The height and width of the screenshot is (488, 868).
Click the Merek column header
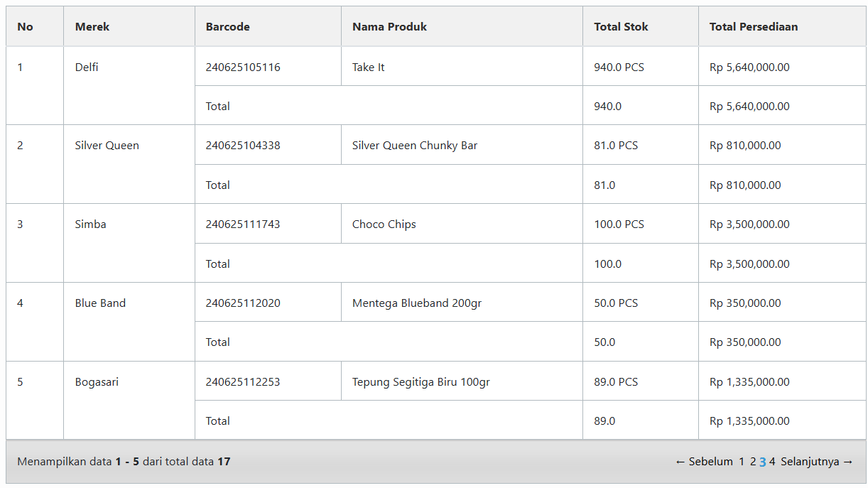click(x=92, y=27)
